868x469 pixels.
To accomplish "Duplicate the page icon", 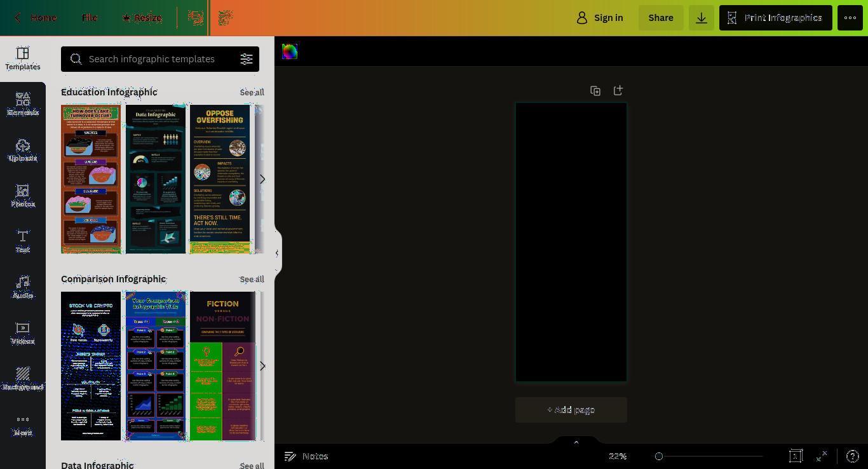I will [x=595, y=91].
